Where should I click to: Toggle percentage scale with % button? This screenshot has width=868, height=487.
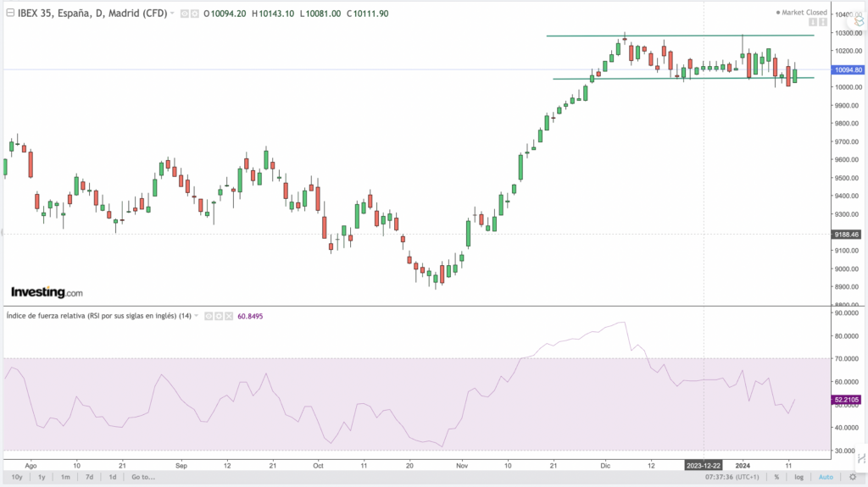click(x=776, y=478)
